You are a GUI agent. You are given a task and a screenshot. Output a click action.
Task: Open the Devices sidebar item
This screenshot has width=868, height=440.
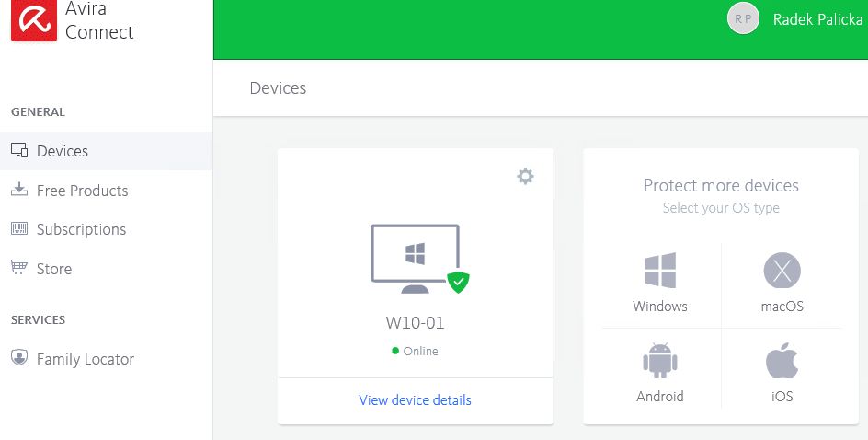(x=106, y=151)
